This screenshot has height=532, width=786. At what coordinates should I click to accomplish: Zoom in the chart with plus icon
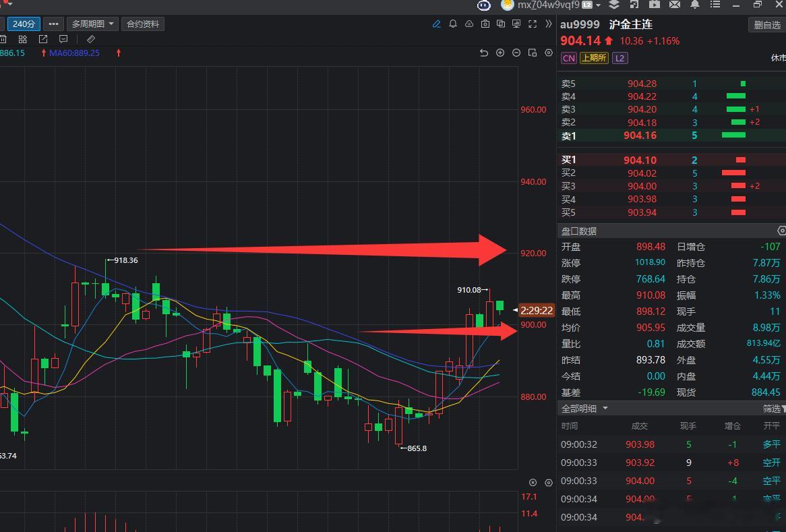(x=500, y=53)
